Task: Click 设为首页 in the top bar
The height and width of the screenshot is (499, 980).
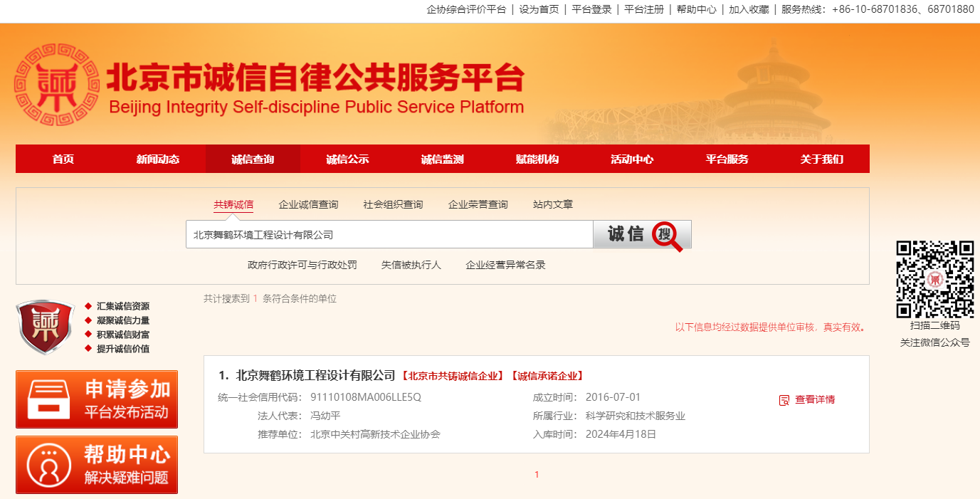Action: [539, 9]
